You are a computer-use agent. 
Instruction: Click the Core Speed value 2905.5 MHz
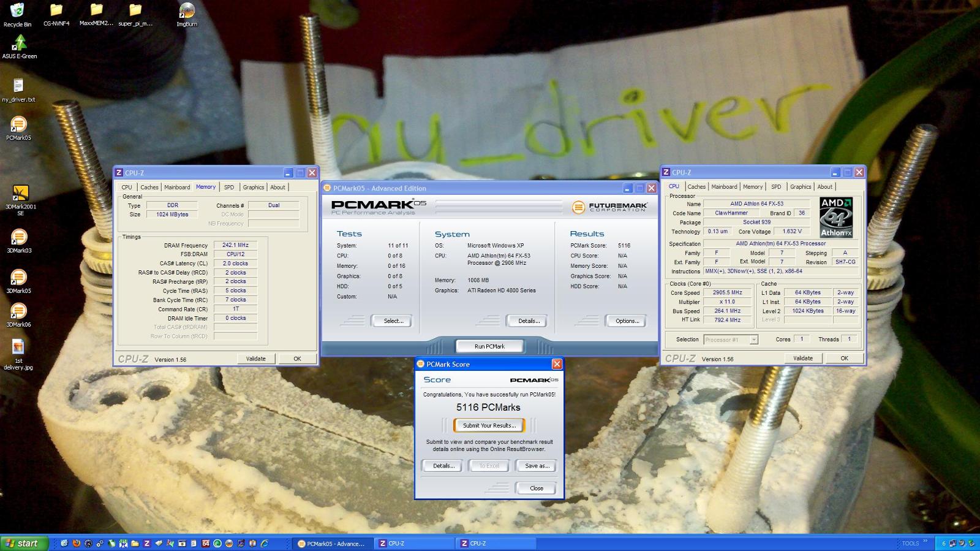pyautogui.click(x=727, y=292)
